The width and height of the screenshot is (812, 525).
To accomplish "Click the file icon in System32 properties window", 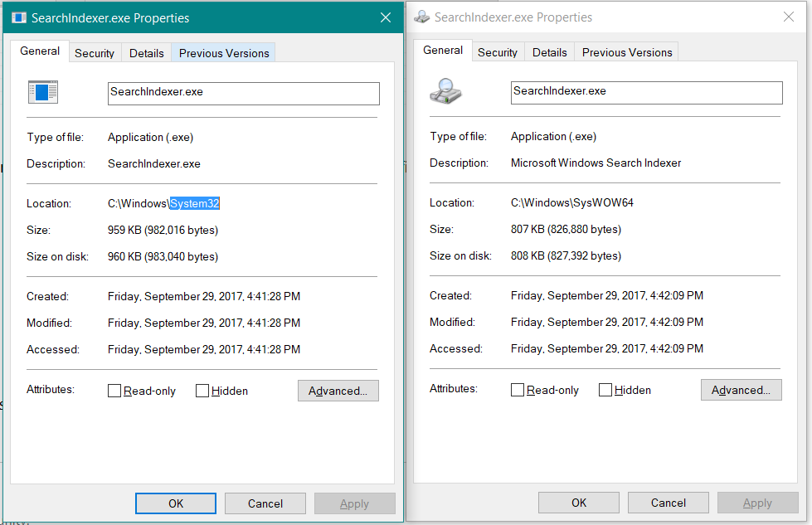I will click(x=43, y=92).
